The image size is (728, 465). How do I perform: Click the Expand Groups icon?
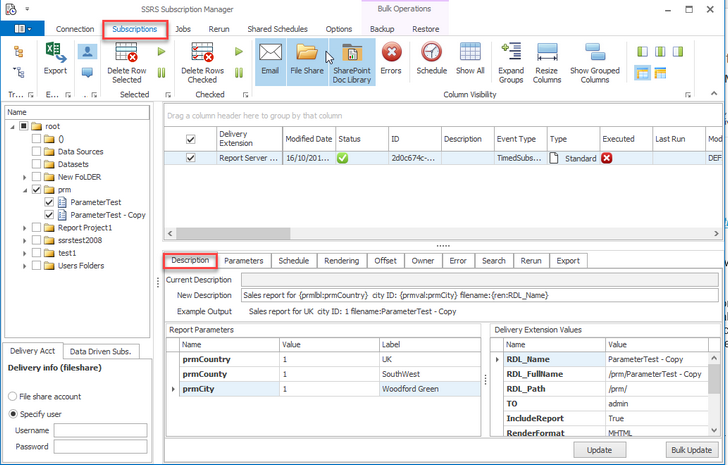(511, 52)
